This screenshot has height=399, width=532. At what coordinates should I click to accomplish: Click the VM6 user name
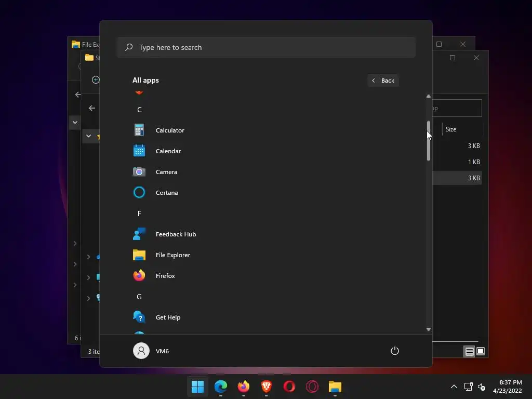pyautogui.click(x=162, y=351)
